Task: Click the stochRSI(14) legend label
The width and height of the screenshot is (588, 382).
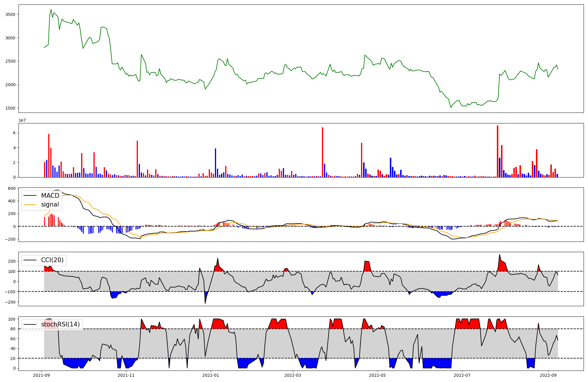Action: pos(60,324)
